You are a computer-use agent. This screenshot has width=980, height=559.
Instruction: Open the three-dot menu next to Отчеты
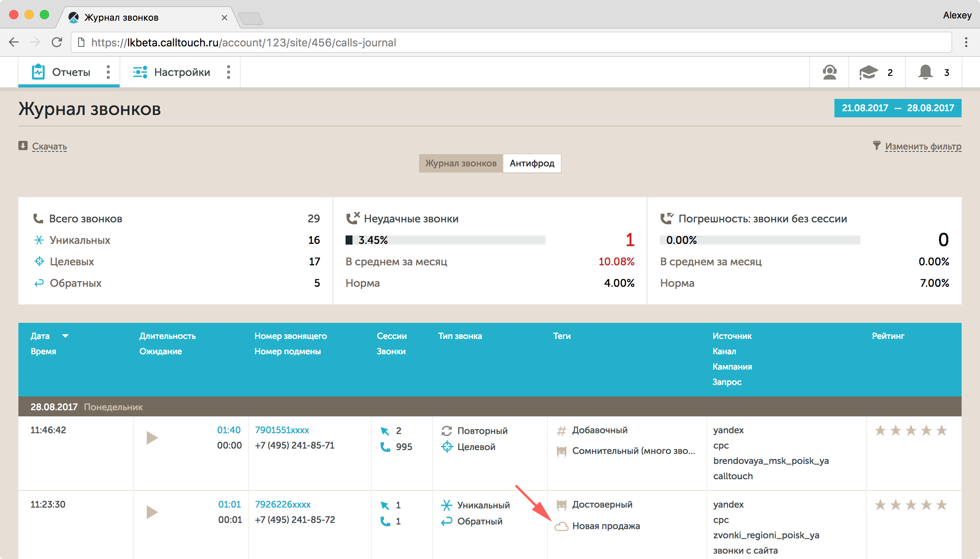click(x=108, y=72)
